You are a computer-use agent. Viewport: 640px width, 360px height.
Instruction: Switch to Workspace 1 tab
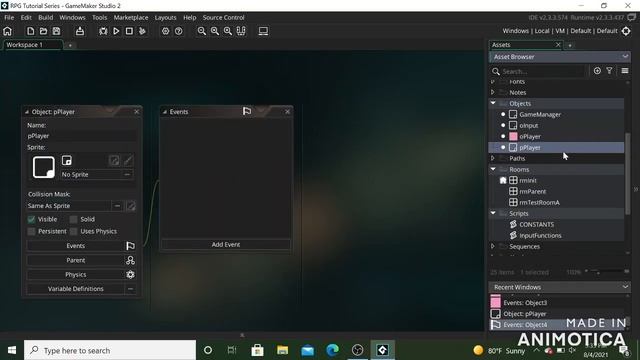(x=33, y=45)
